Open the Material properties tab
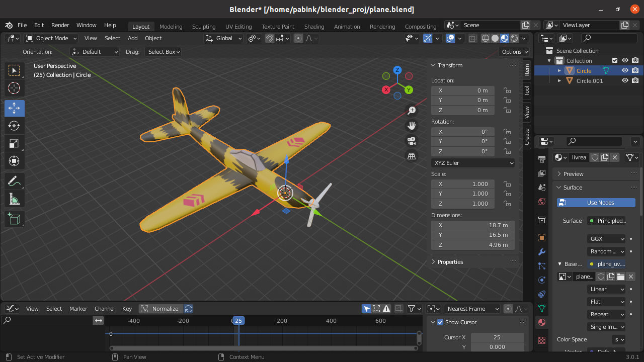Image resolution: width=644 pixels, height=362 pixels. click(x=542, y=322)
